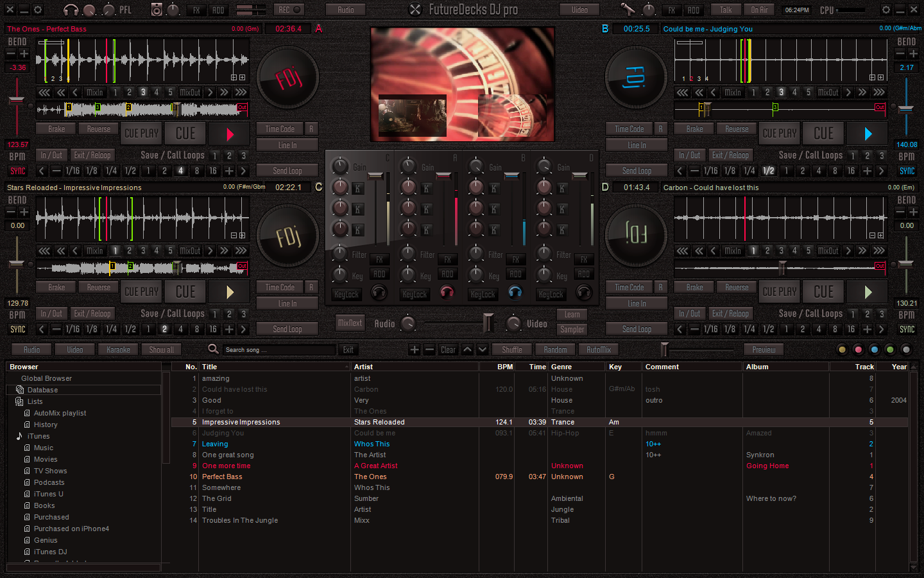Click the search magnifier icon

[x=213, y=349]
